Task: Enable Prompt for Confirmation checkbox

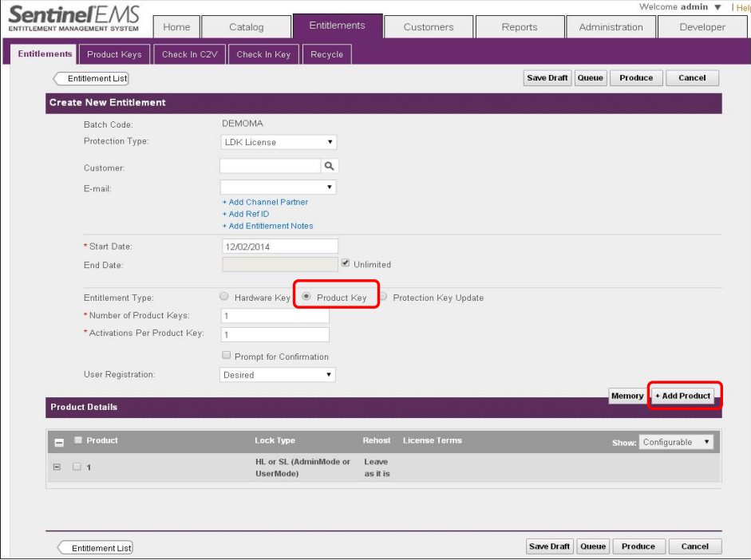Action: click(x=227, y=356)
